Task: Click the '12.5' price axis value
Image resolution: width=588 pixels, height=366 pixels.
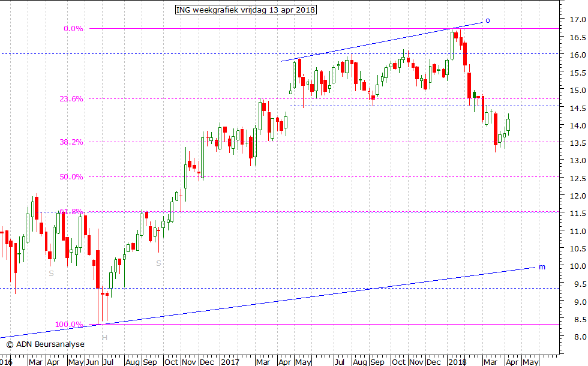Action: click(x=578, y=179)
